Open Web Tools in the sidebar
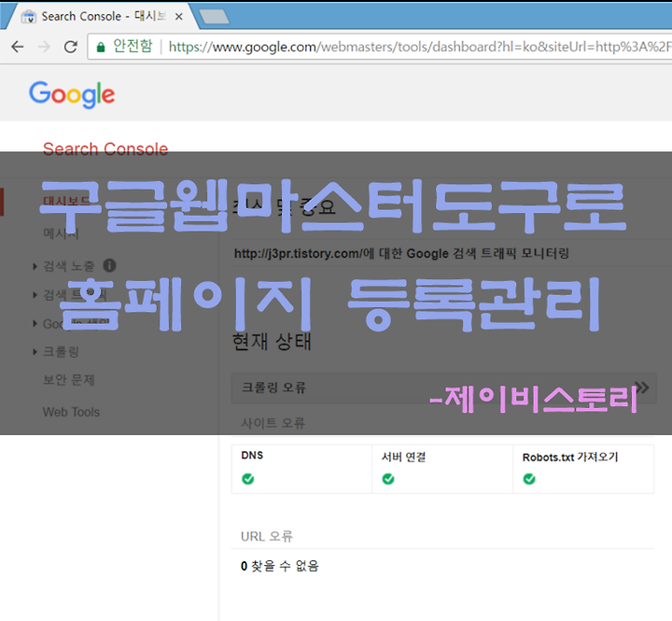This screenshot has width=672, height=621. [x=71, y=412]
